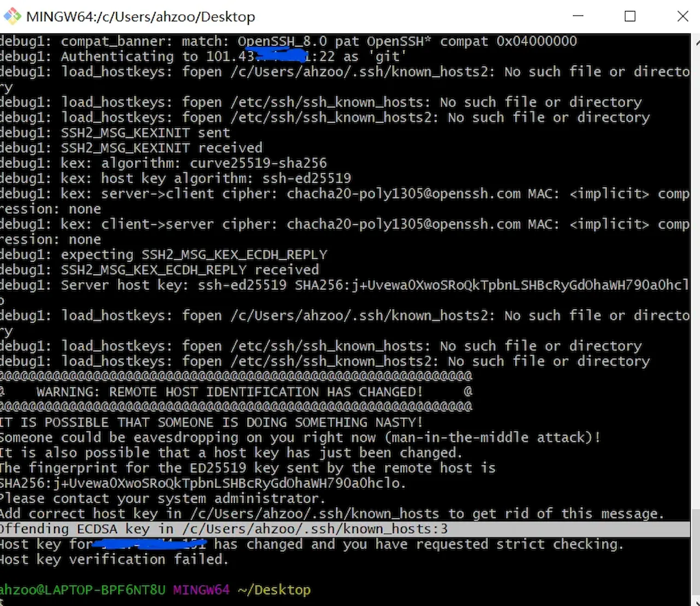Close the MINGW64 terminal window
Image resolution: width=700 pixels, height=606 pixels.
tap(682, 16)
